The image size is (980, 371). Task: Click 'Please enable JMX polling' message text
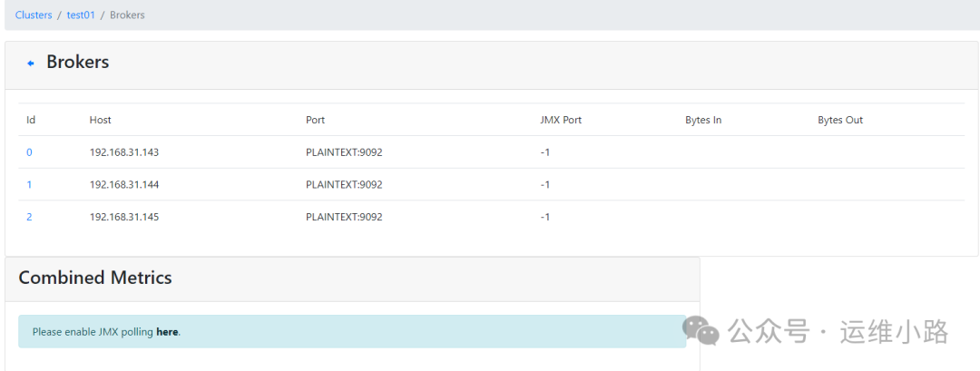point(93,332)
